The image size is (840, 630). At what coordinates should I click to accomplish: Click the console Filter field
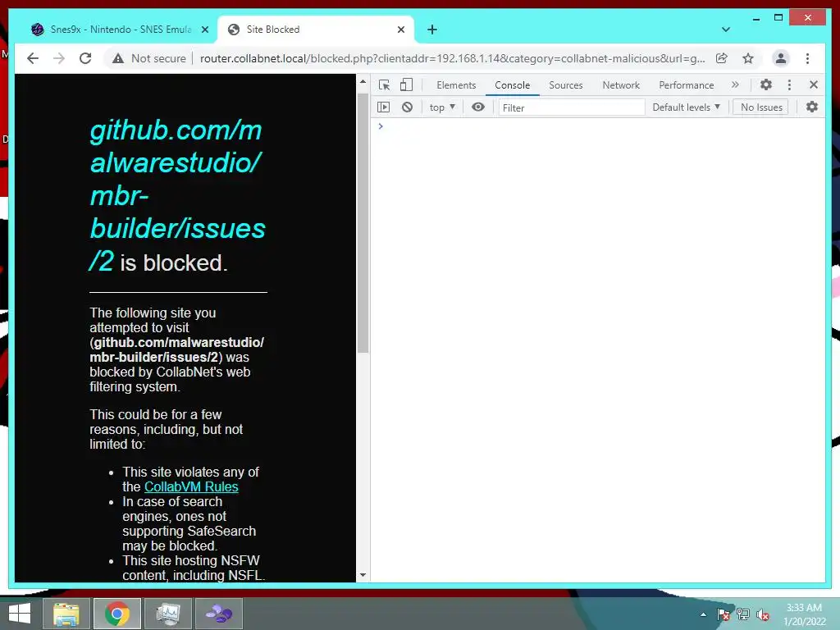click(x=571, y=107)
